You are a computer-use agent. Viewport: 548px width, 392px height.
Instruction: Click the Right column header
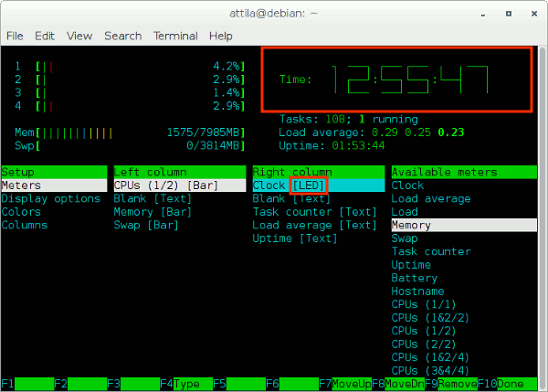[319, 172]
